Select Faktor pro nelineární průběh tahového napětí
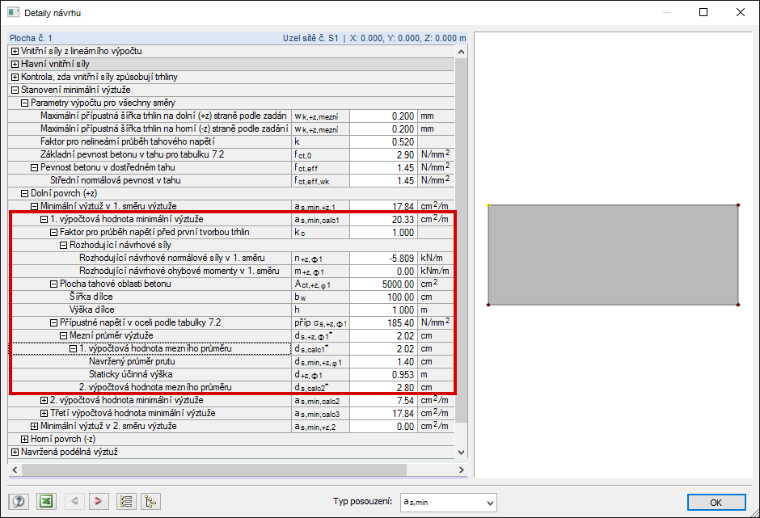 [x=232, y=141]
